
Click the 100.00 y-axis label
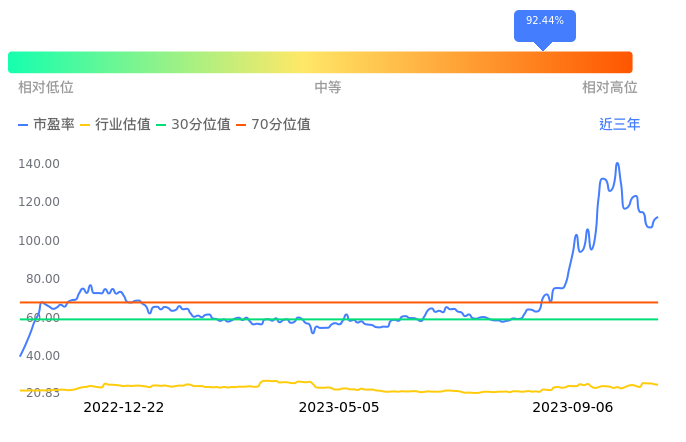(40, 241)
